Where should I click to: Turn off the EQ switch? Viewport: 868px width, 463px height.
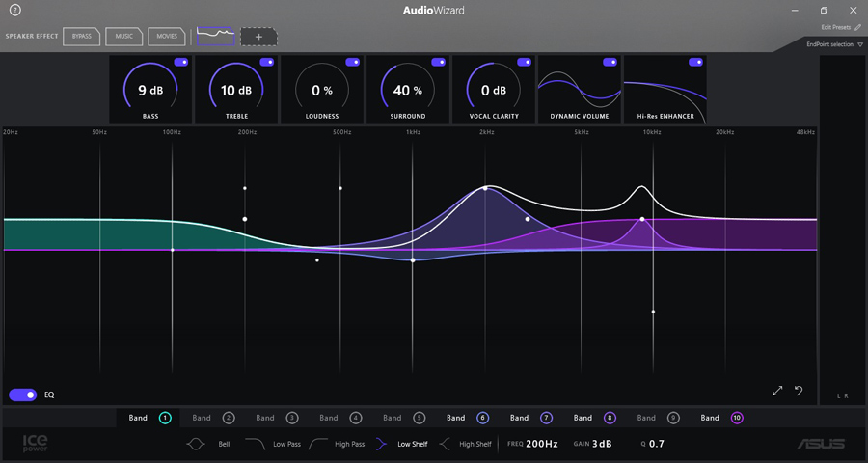[x=23, y=395]
